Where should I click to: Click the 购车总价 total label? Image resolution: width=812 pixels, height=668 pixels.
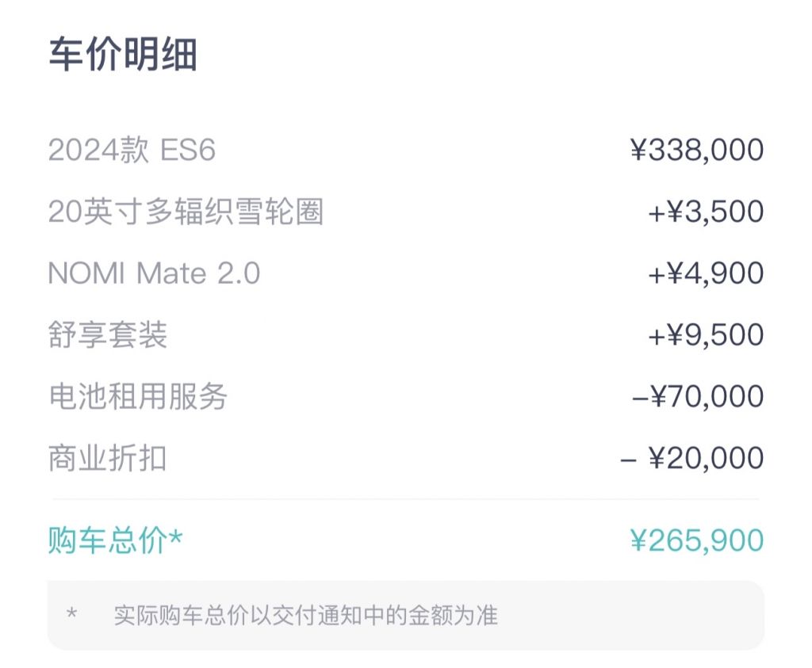coord(108,540)
